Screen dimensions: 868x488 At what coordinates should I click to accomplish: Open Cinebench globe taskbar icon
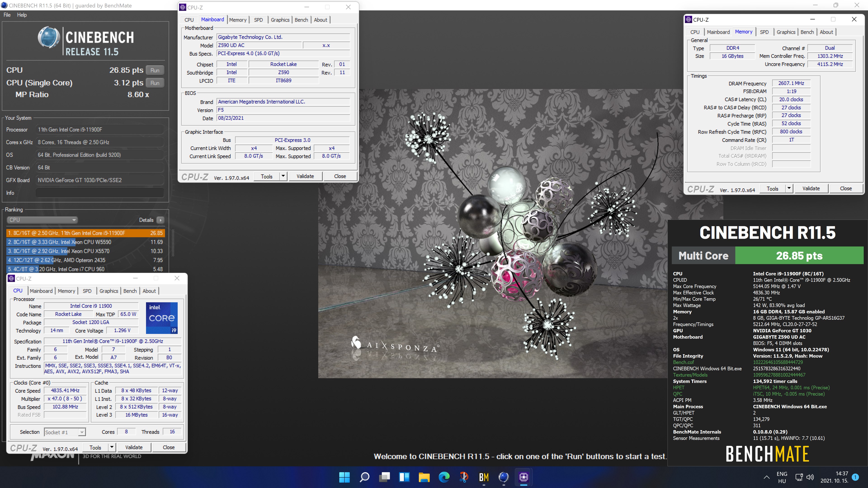click(503, 477)
